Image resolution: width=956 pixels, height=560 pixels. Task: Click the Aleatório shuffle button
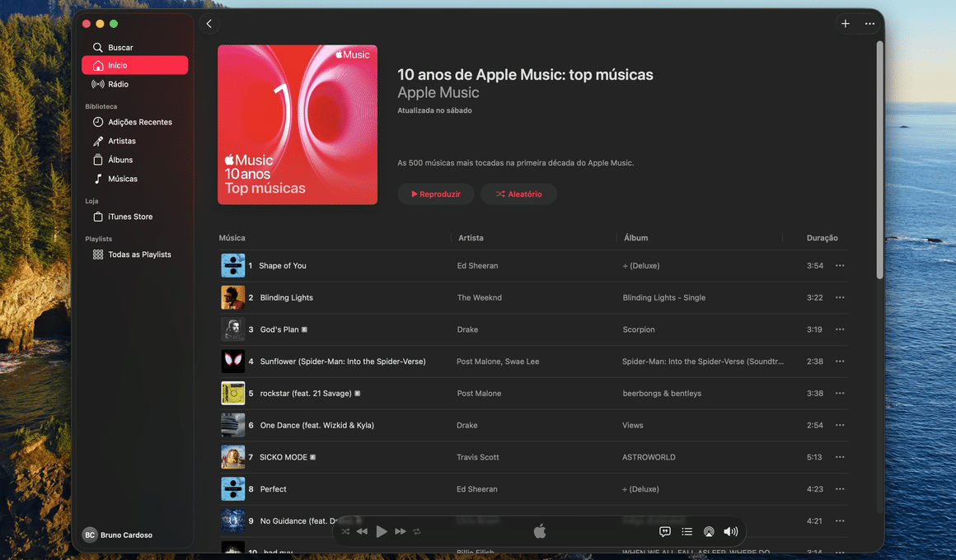tap(518, 194)
